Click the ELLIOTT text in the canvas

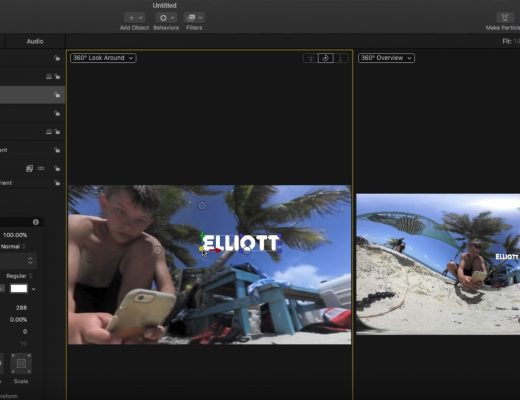coord(240,243)
